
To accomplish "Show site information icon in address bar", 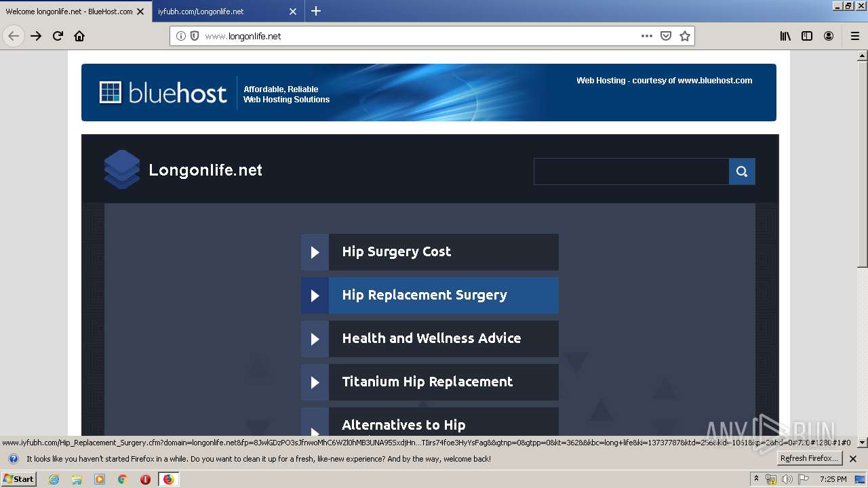I will pyautogui.click(x=181, y=36).
